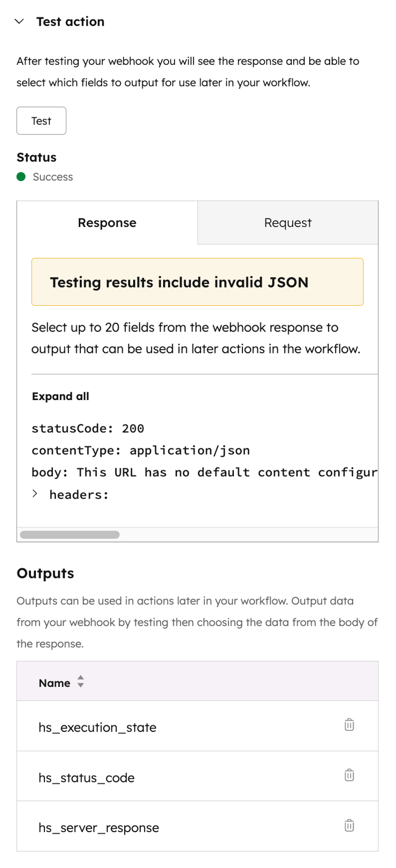This screenshot has height=868, width=396.
Task: Sort outputs using the Name sort arrows
Action: point(80,682)
